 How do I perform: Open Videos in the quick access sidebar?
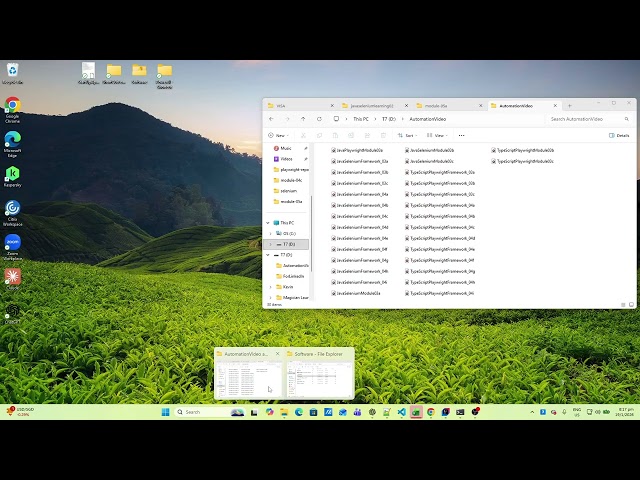click(286, 159)
